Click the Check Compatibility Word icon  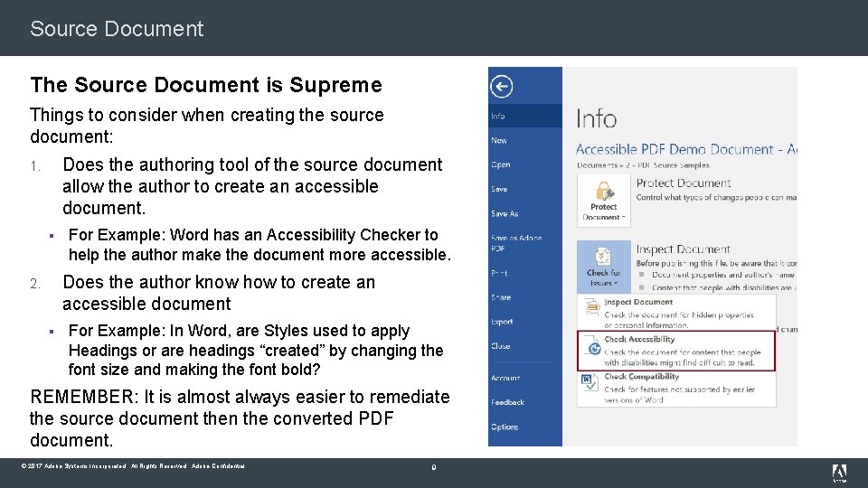coord(589,381)
